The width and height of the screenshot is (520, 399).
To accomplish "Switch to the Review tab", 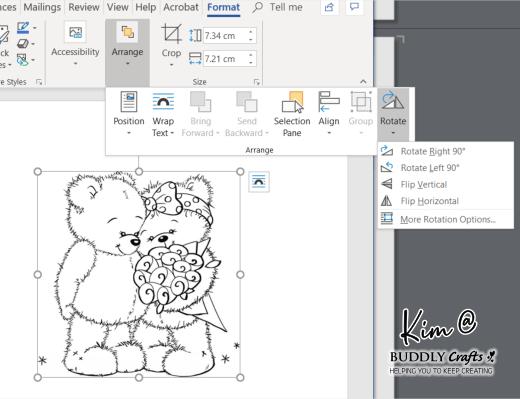I will 84,7.
